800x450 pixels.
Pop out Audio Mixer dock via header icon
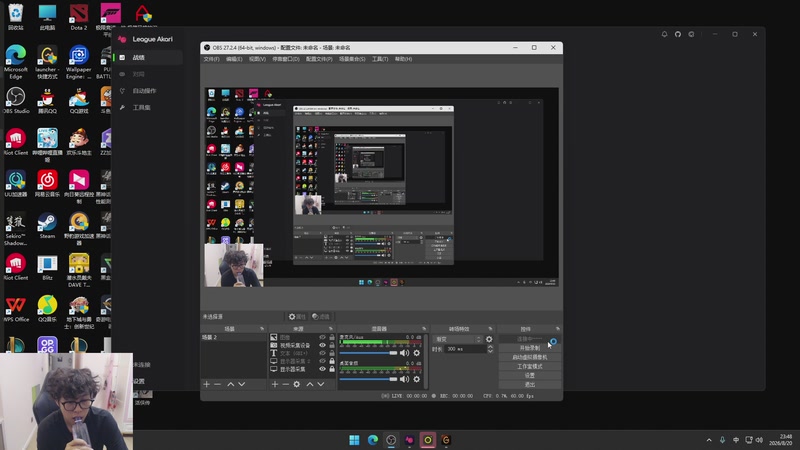423,329
